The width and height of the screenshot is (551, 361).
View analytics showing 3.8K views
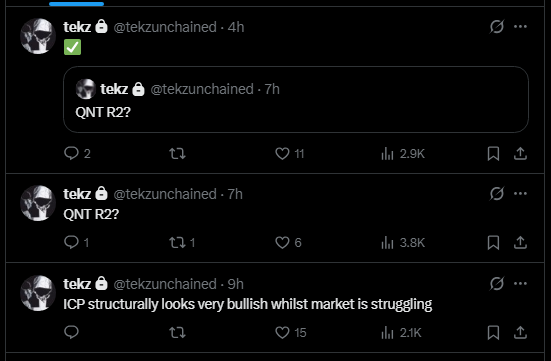[x=403, y=243]
